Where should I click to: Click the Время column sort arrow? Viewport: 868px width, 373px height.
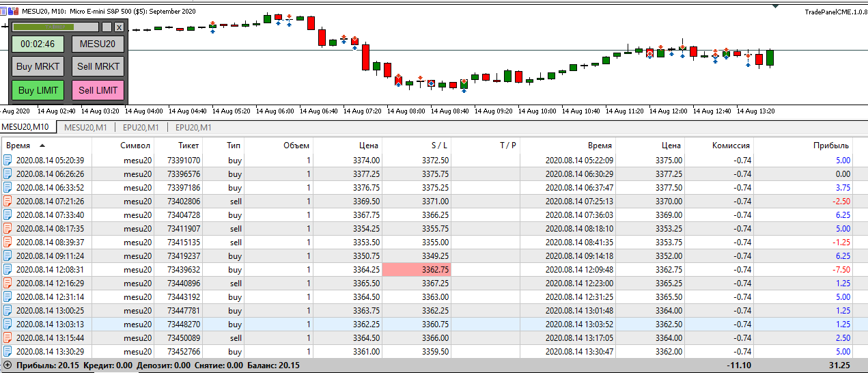42,146
